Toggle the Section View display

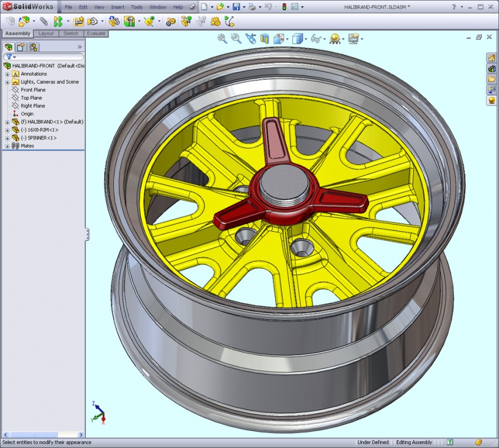[x=264, y=38]
